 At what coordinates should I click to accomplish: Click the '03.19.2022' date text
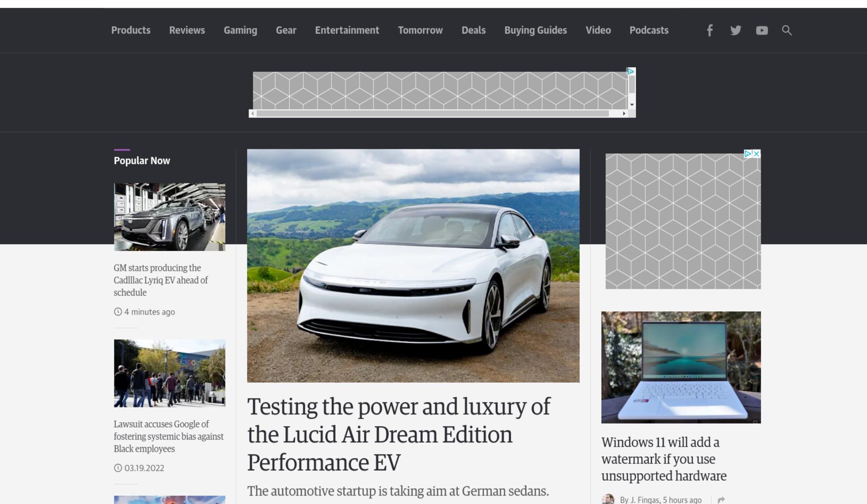144,468
